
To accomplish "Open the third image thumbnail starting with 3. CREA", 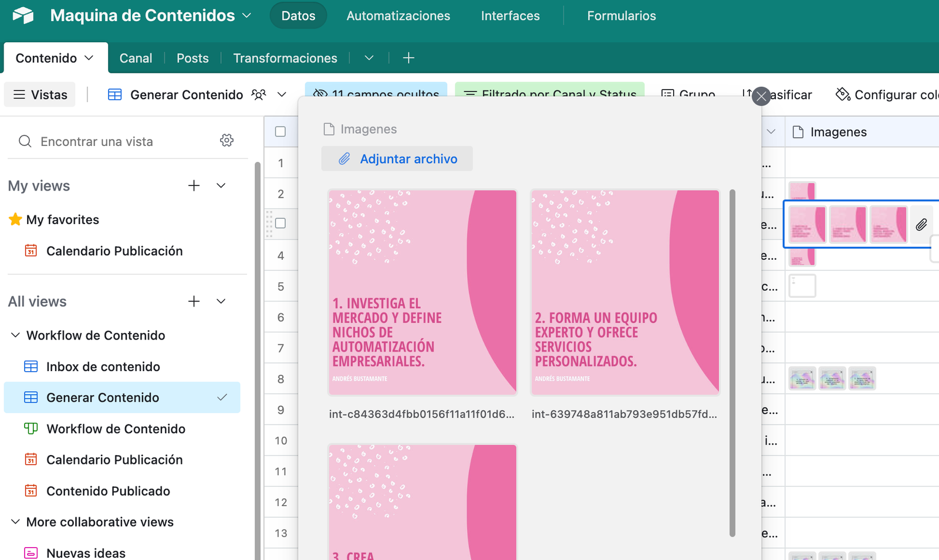I will pos(423,502).
